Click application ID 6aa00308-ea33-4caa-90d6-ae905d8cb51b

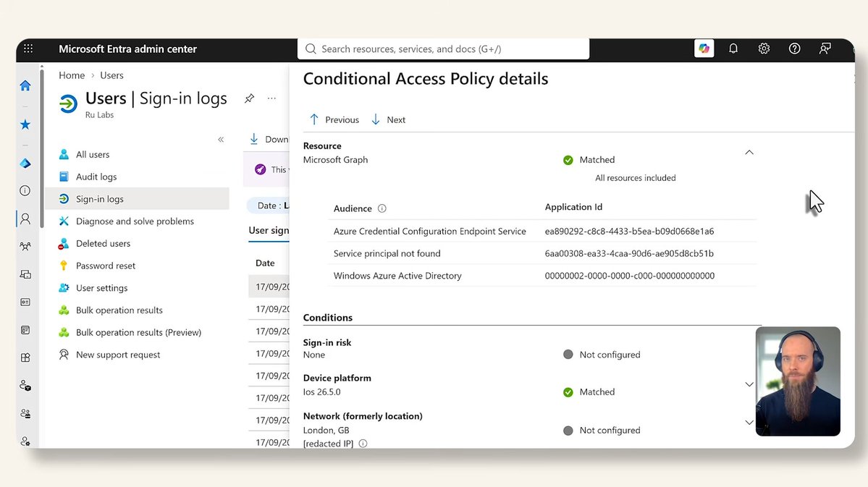629,253
